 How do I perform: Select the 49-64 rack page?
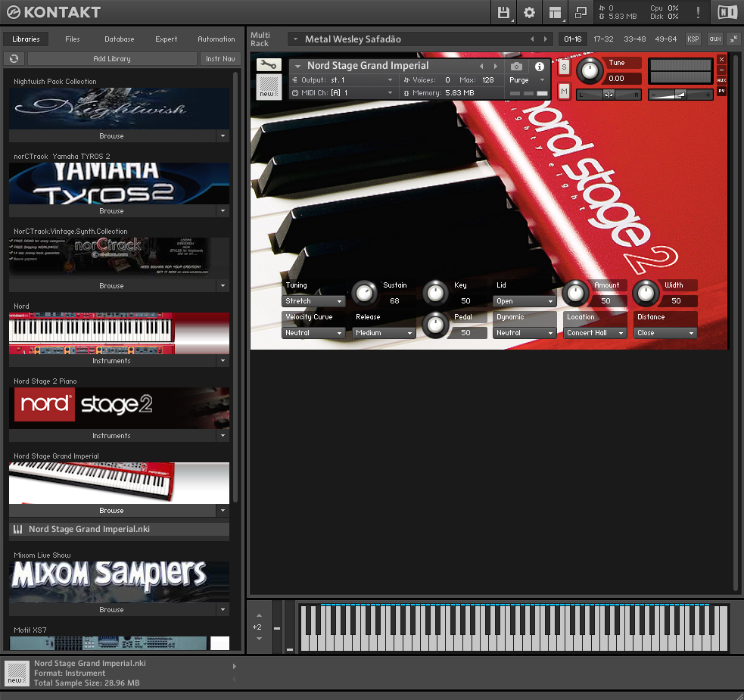666,39
